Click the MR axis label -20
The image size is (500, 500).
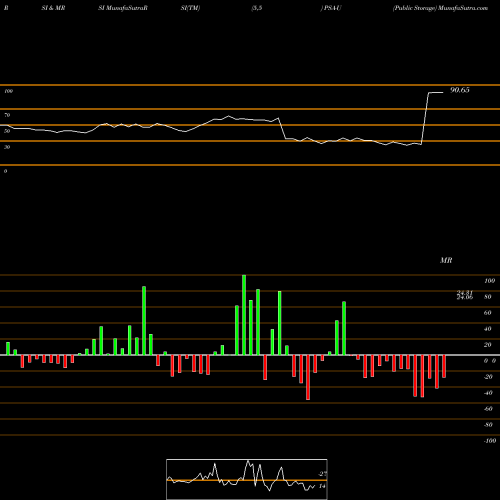(488, 377)
